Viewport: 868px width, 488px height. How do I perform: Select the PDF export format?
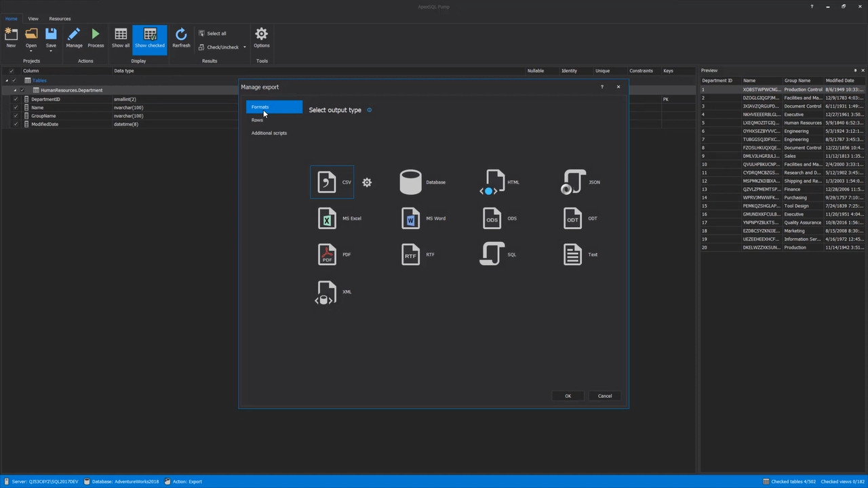(328, 254)
